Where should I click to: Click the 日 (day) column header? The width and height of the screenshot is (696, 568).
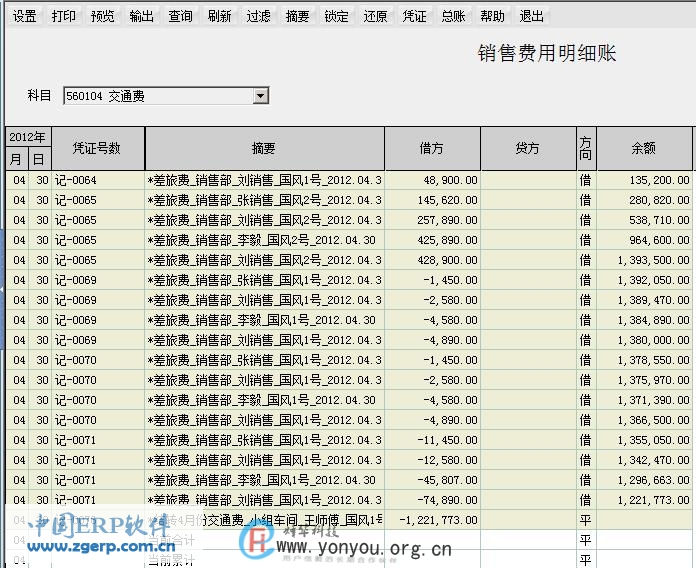click(40, 159)
